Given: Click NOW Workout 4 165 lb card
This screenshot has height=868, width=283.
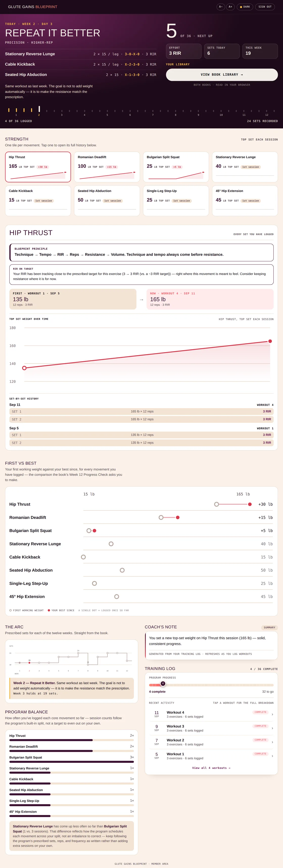Looking at the screenshot, I should point(210,299).
